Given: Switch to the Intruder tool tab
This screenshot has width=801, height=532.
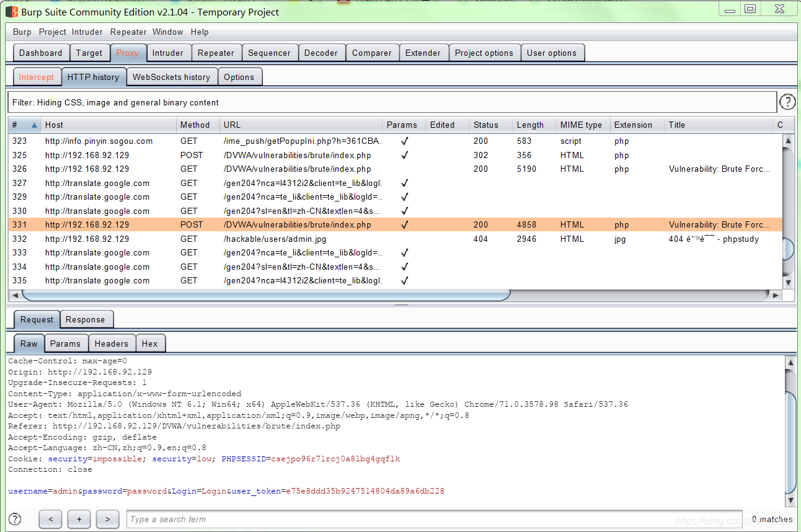Looking at the screenshot, I should click(x=168, y=53).
